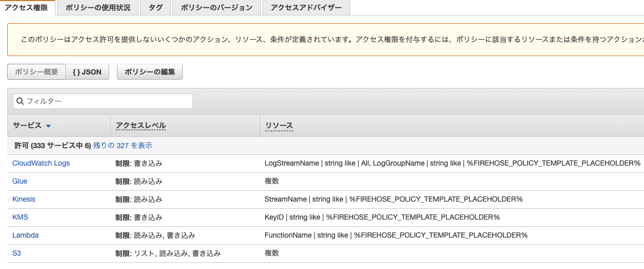
Task: Open the ポリシーのバージョン tab
Action: pyautogui.click(x=217, y=8)
